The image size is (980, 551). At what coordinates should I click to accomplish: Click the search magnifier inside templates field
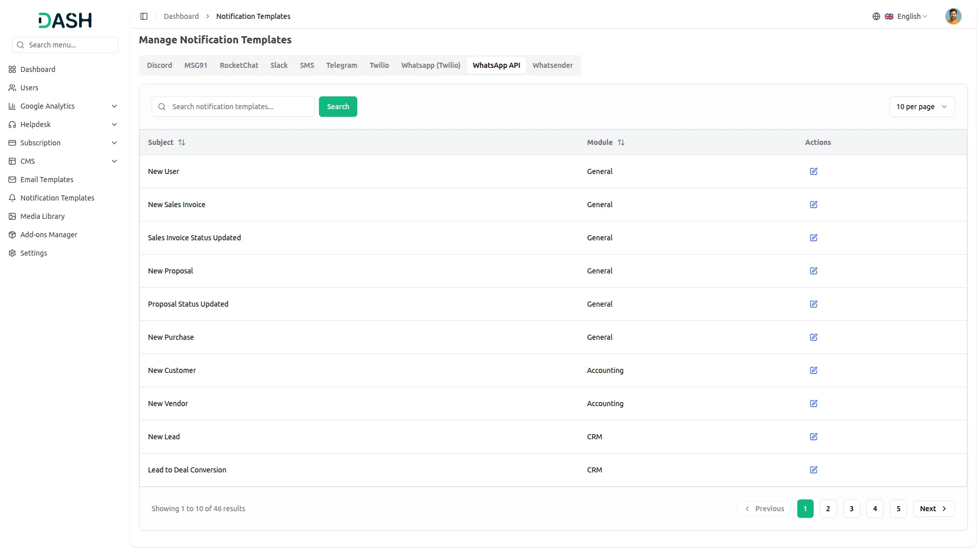[161, 107]
